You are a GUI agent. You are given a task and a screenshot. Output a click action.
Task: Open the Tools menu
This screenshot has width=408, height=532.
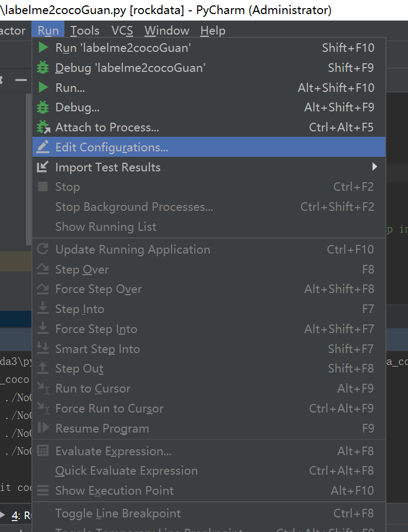point(85,31)
